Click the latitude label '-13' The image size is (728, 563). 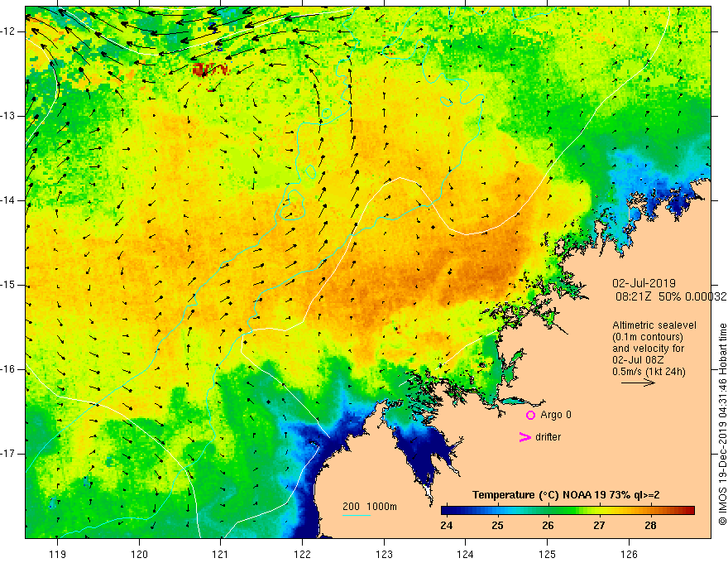(x=8, y=116)
